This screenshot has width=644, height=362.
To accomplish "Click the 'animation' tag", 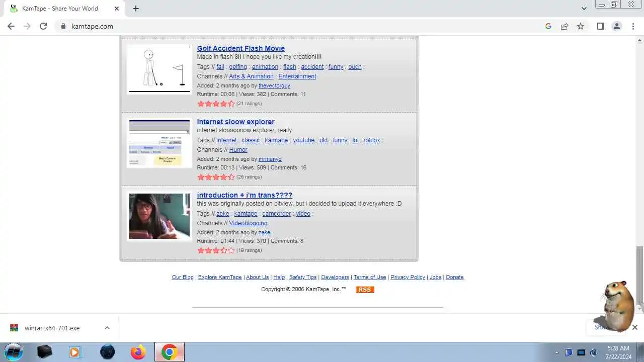I will (265, 67).
